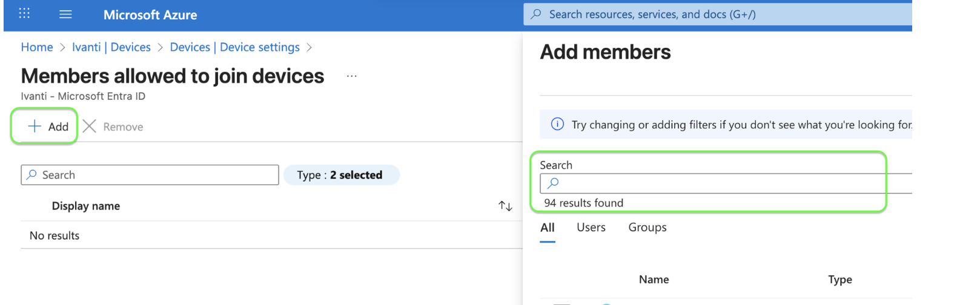Switch to the Groups tab

point(647,228)
